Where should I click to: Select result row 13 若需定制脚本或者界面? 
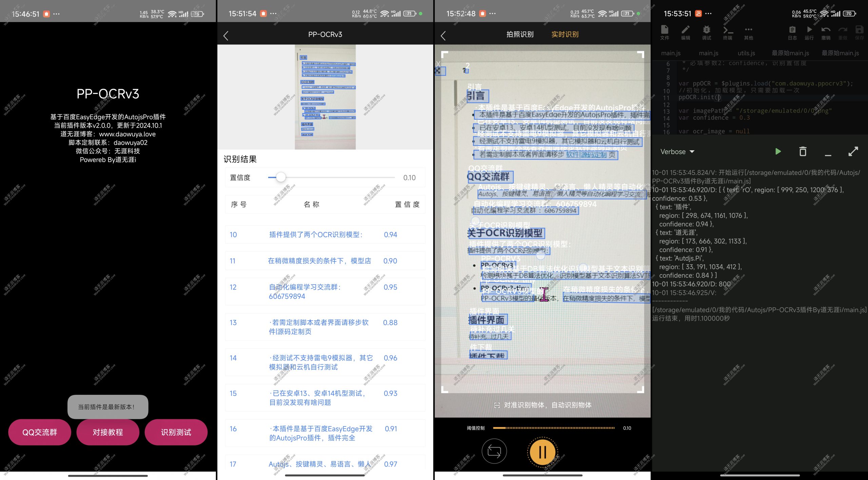[x=325, y=327]
